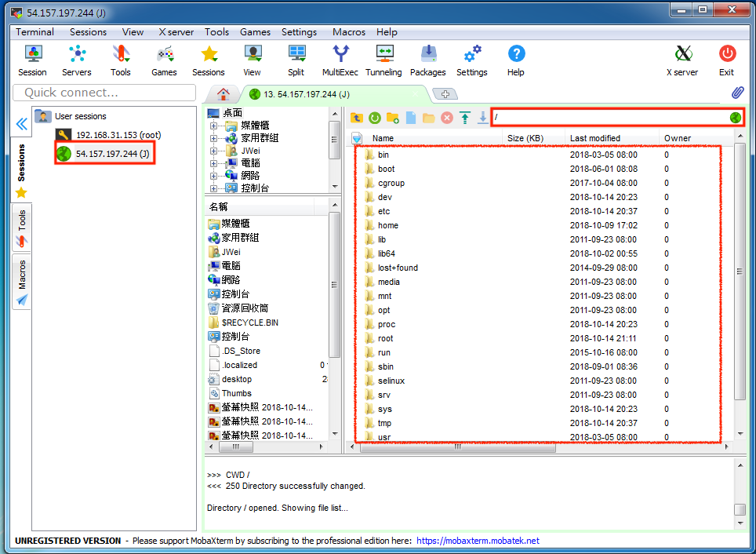Click the download arrow icon
This screenshot has height=554, width=756.
[x=482, y=118]
